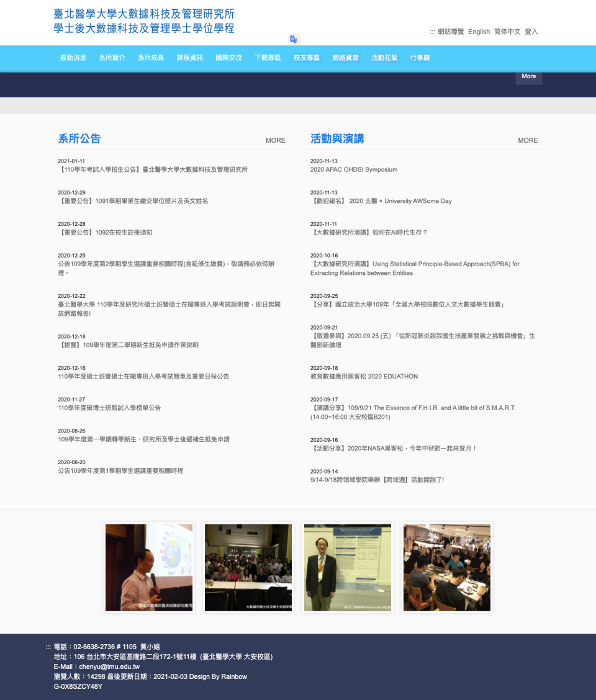Open the 網站導覽 sitemap link
Viewport: 596px width, 700px height.
450,32
